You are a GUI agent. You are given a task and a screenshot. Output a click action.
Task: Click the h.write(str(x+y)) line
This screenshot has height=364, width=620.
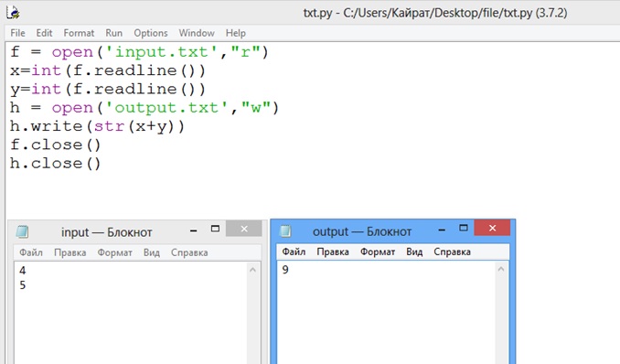pyautogui.click(x=97, y=126)
